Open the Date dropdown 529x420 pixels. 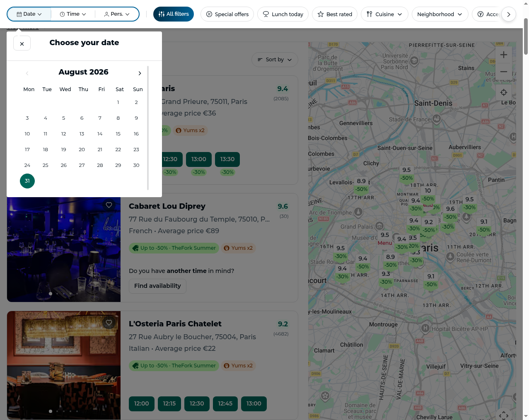[29, 14]
